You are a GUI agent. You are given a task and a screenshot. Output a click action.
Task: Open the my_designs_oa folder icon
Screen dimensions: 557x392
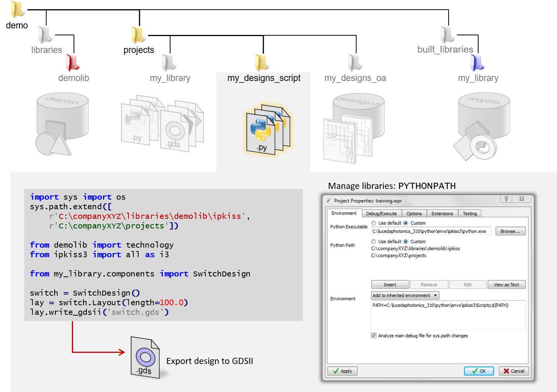click(356, 63)
